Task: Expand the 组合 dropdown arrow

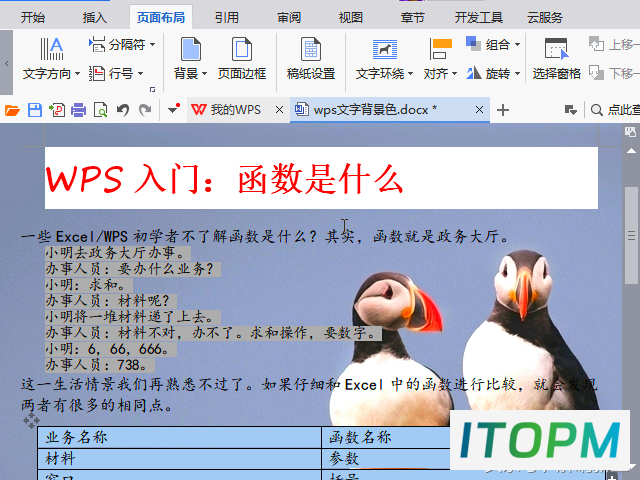Action: coord(517,44)
